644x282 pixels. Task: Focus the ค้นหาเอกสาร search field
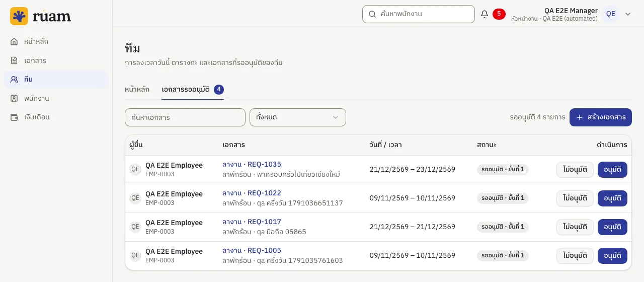click(x=185, y=117)
